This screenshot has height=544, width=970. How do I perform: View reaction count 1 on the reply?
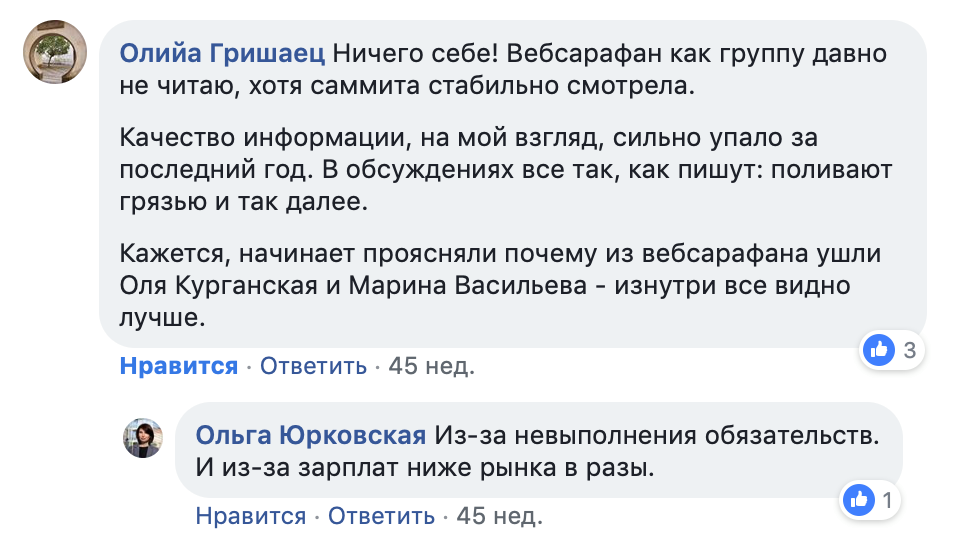coord(886,499)
